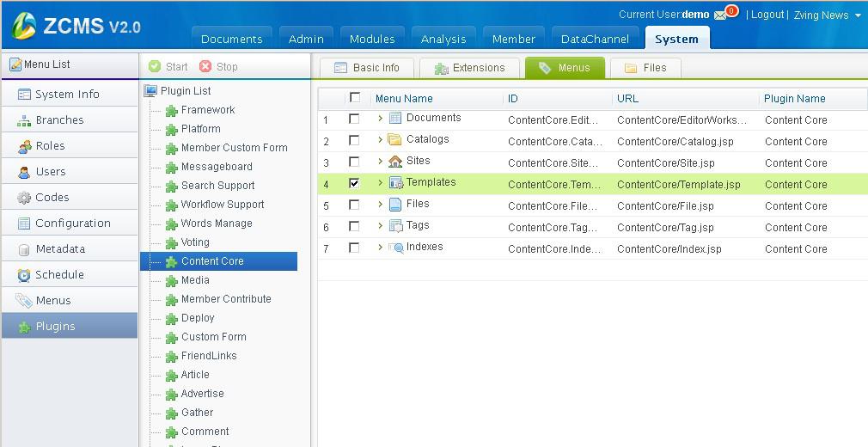Click the Tags row icon
The width and height of the screenshot is (868, 447).
395,226
